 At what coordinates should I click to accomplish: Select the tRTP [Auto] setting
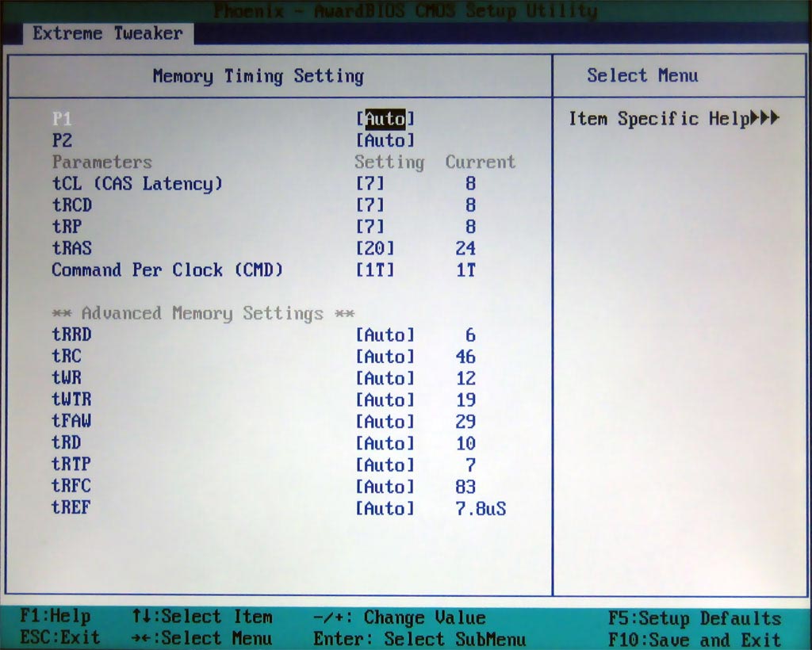click(385, 465)
